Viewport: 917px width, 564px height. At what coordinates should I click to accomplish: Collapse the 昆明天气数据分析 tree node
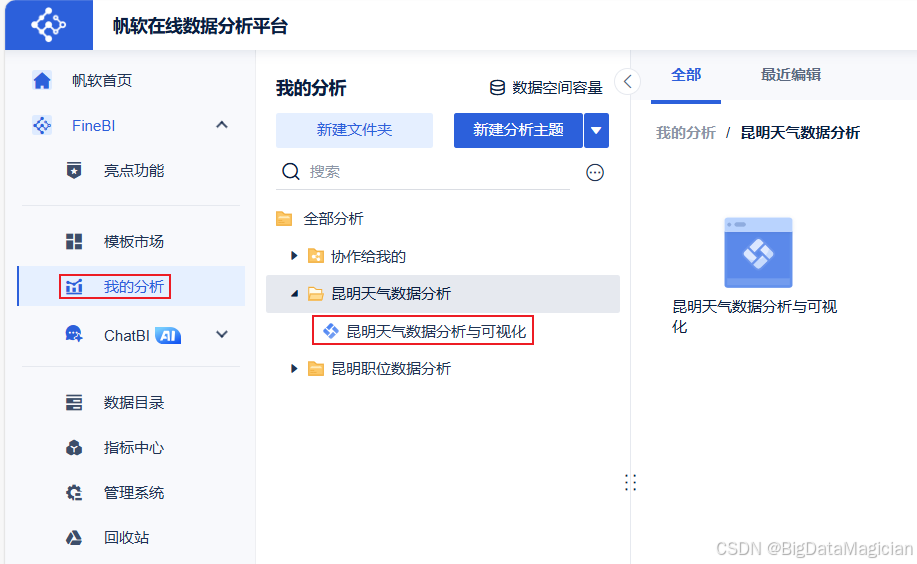(x=294, y=294)
